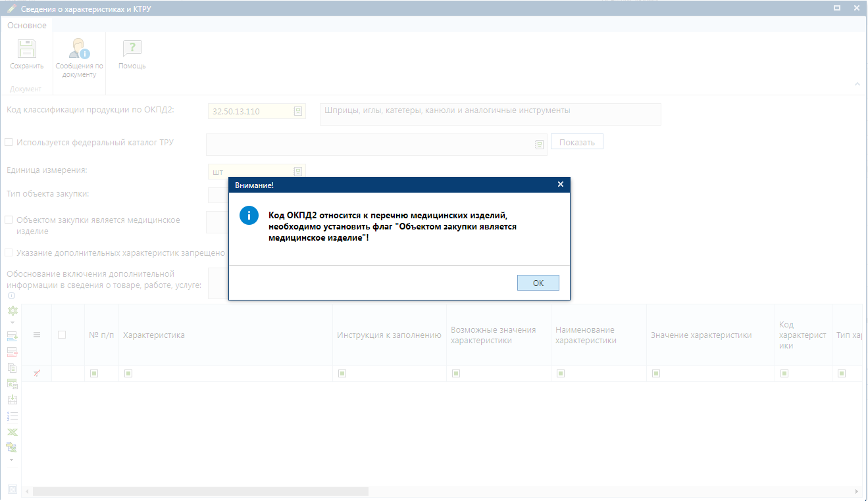Switch to the Основное ribbon tab
868x501 pixels.
click(x=27, y=25)
